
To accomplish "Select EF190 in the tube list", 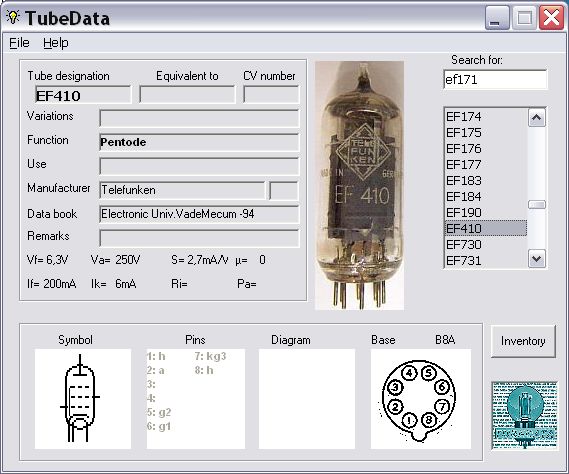I will (x=486, y=212).
